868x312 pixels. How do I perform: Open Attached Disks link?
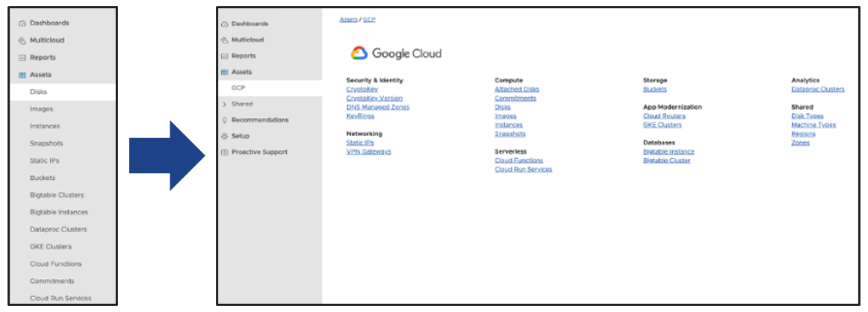point(517,89)
